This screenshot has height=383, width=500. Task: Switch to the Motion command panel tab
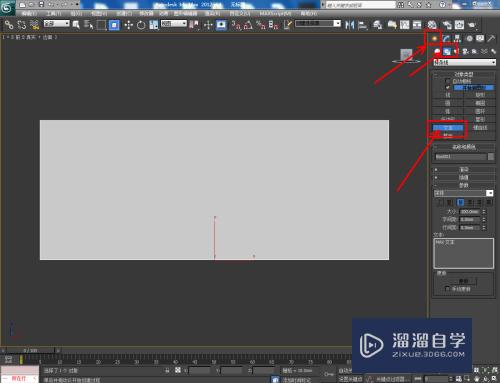coord(469,39)
